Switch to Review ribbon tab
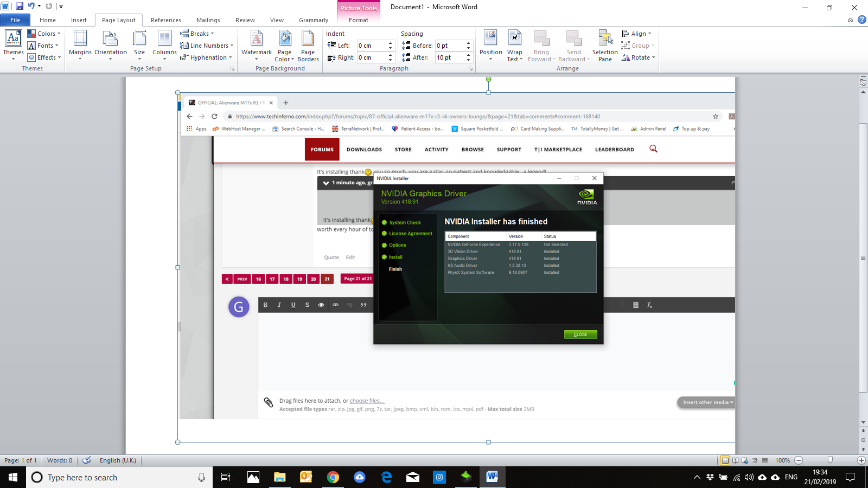Image resolution: width=868 pixels, height=488 pixels. pyautogui.click(x=245, y=20)
